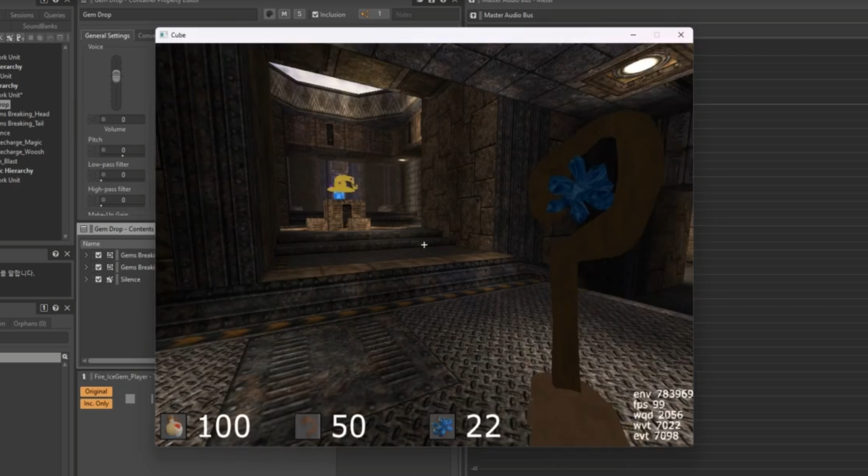Click the Contents list horizontal scrollbar
The width and height of the screenshot is (868, 476).
[x=121, y=361]
